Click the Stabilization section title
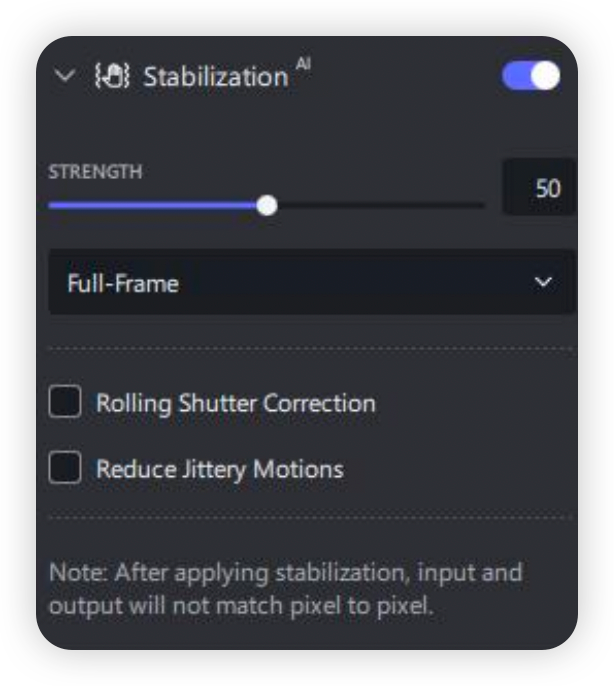 tap(215, 77)
